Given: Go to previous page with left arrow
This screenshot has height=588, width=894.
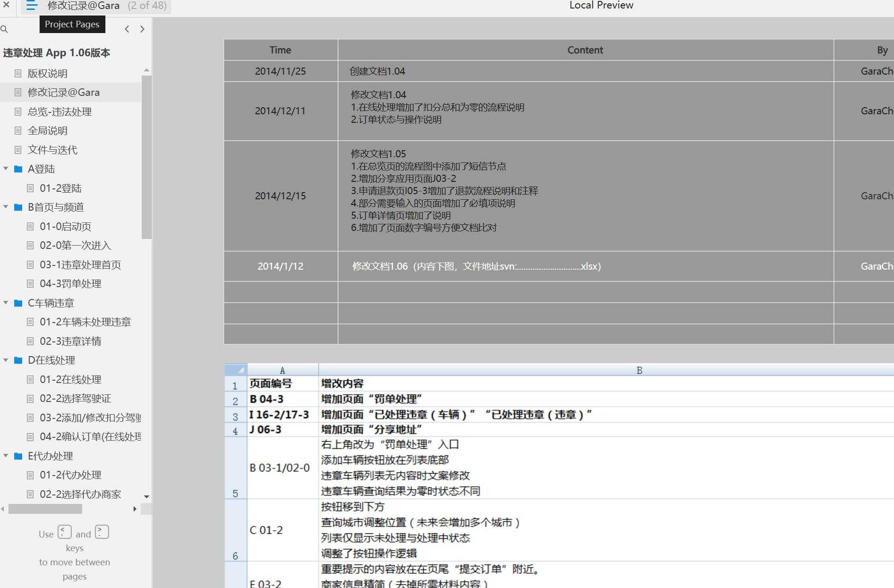Looking at the screenshot, I should 127,29.
